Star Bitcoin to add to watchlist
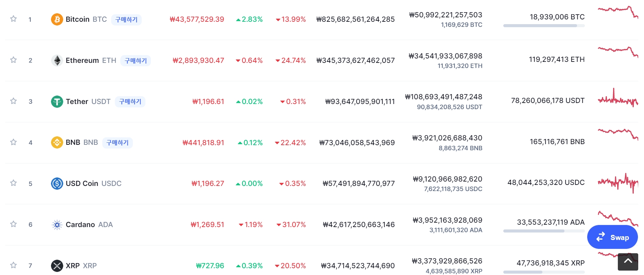644x275 pixels. pyautogui.click(x=14, y=19)
